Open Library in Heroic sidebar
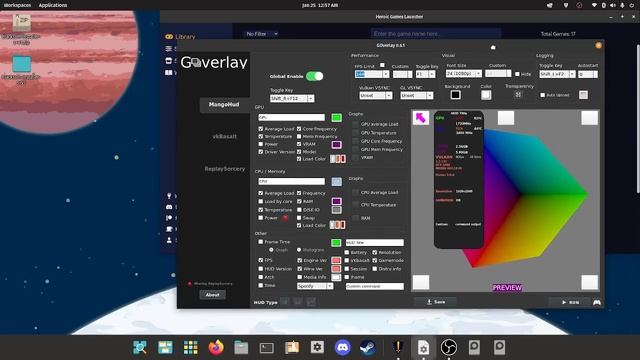This screenshot has height=360, width=640. (180, 37)
